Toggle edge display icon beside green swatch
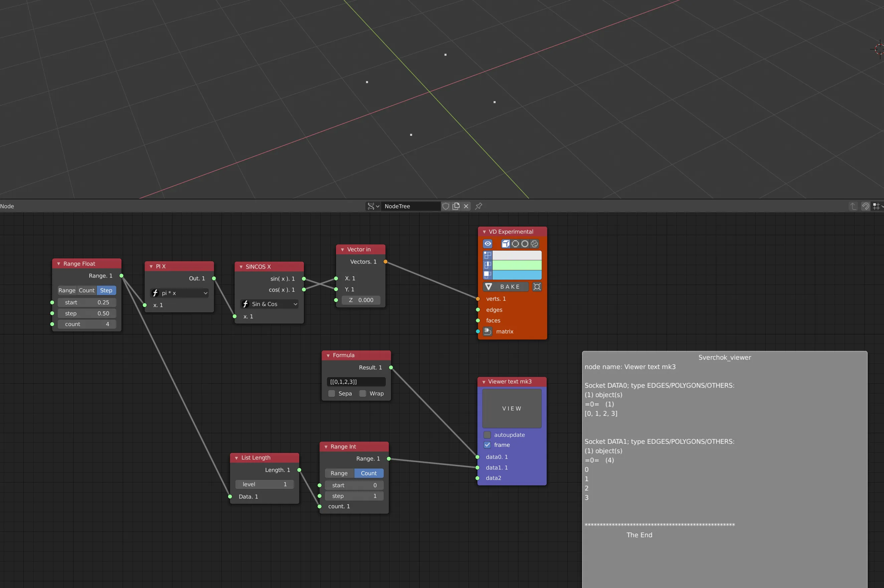This screenshot has width=884, height=588. click(487, 265)
